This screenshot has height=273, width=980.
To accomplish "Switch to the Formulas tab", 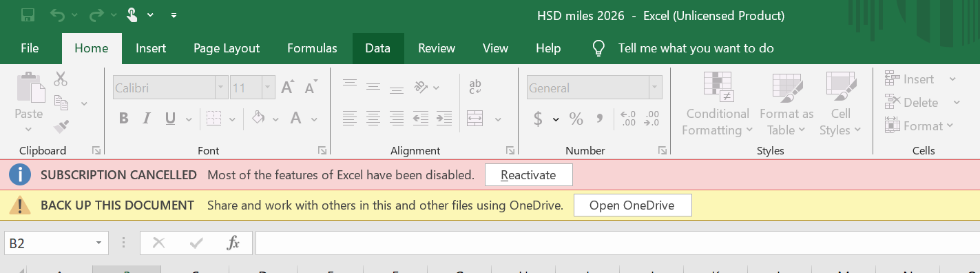I will point(312,48).
